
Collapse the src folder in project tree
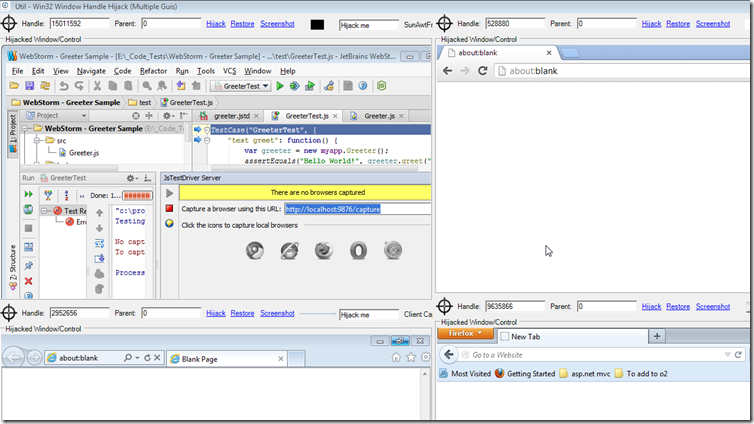point(37,140)
